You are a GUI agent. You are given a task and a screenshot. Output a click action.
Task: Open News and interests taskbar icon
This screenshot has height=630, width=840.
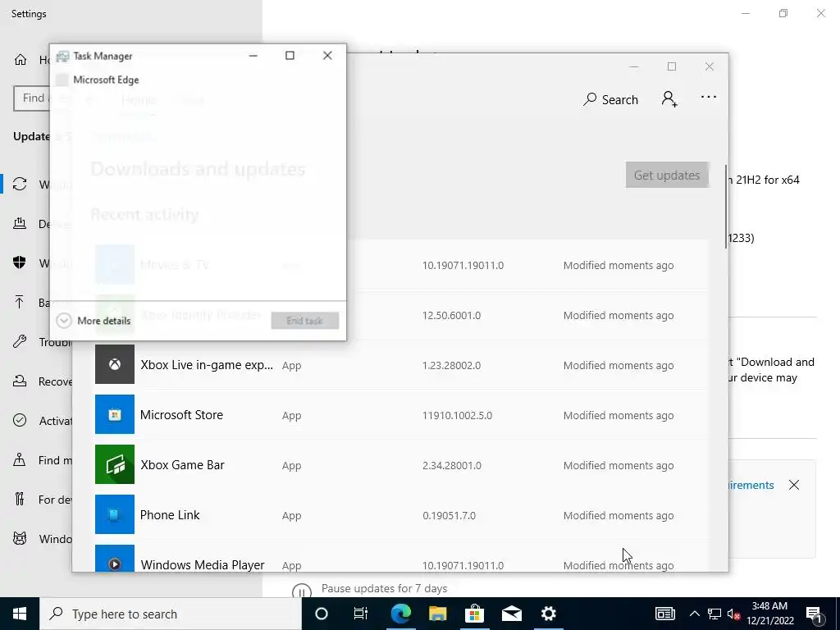665,614
